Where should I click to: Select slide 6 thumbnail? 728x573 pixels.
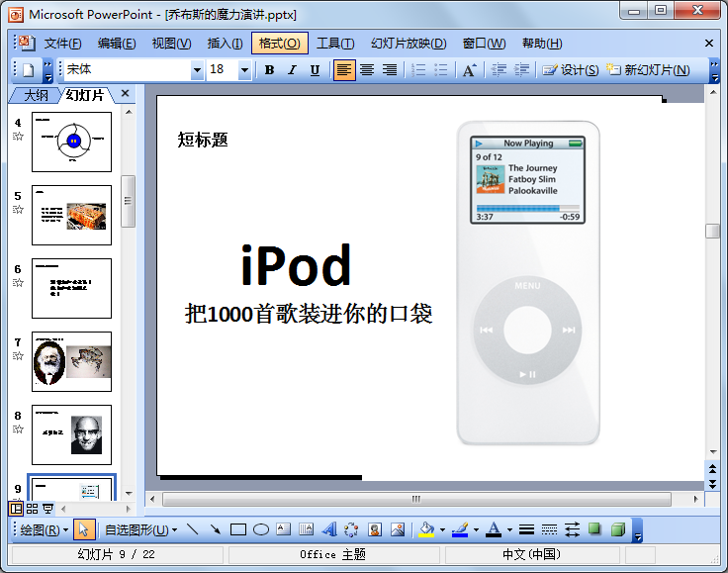pyautogui.click(x=71, y=288)
